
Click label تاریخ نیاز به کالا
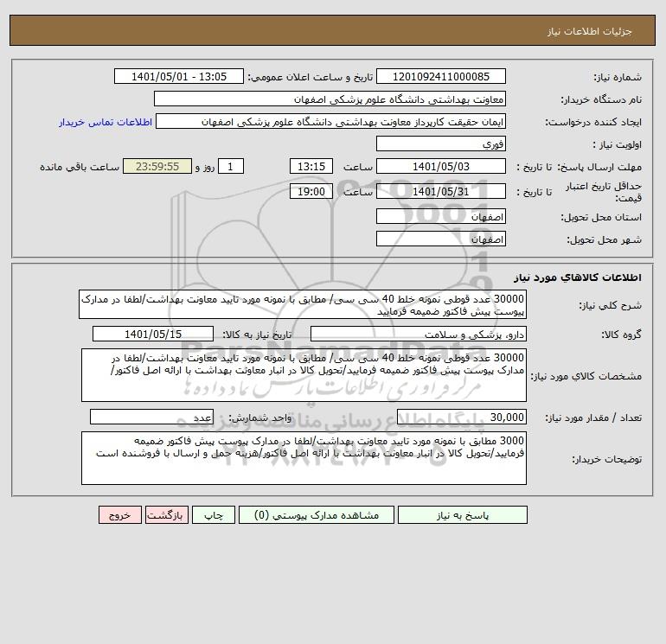tap(258, 335)
